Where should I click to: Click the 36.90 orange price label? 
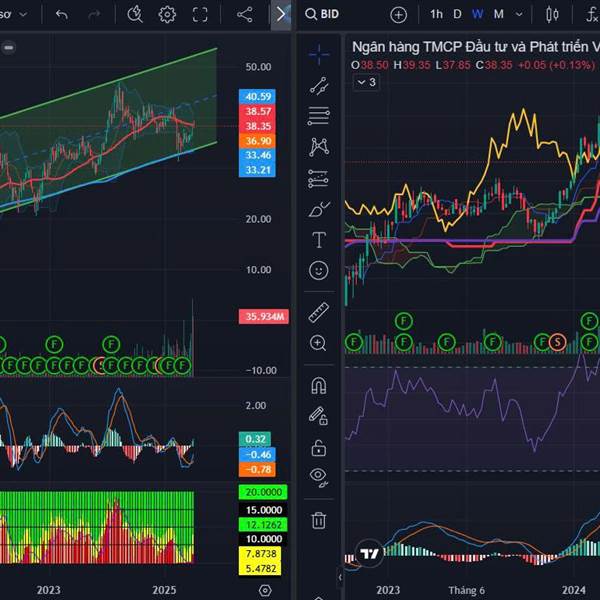(257, 141)
